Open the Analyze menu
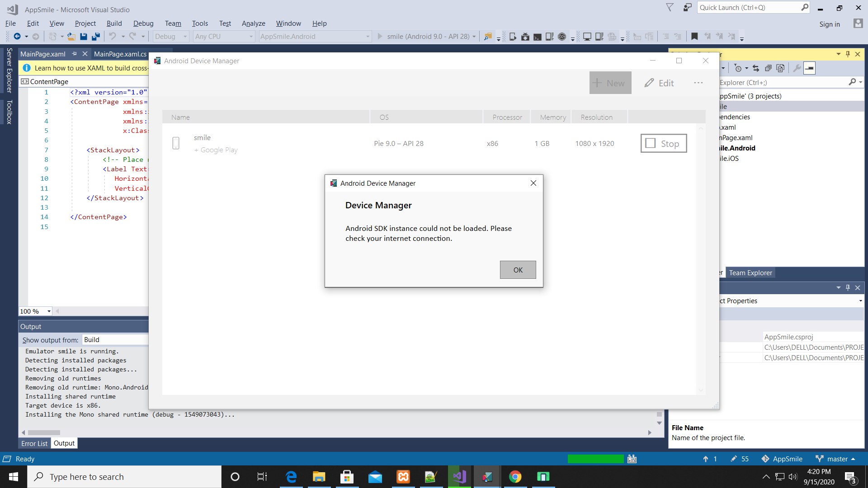Viewport: 868px width, 488px height. pos(253,23)
